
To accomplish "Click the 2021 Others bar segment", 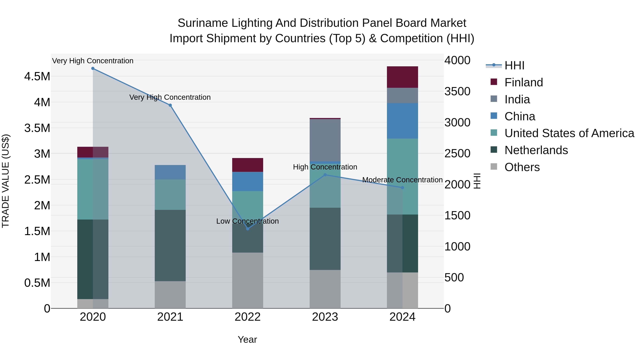I will pyautogui.click(x=170, y=295).
